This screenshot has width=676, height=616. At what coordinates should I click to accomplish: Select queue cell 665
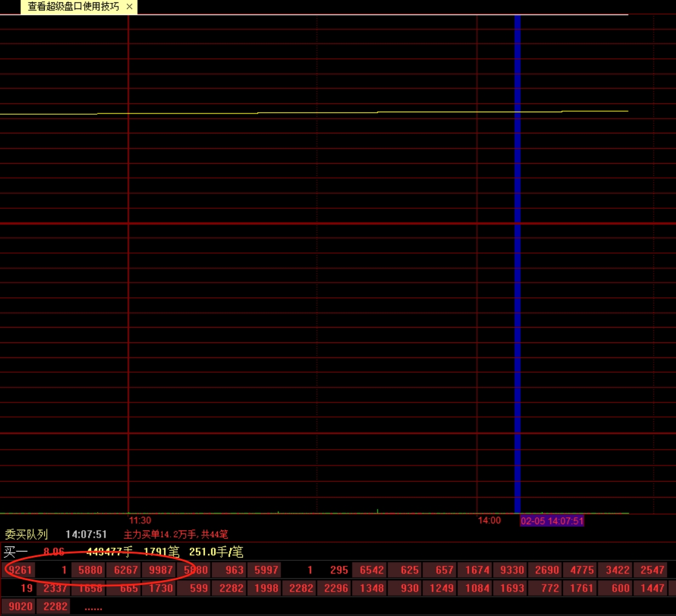124,588
